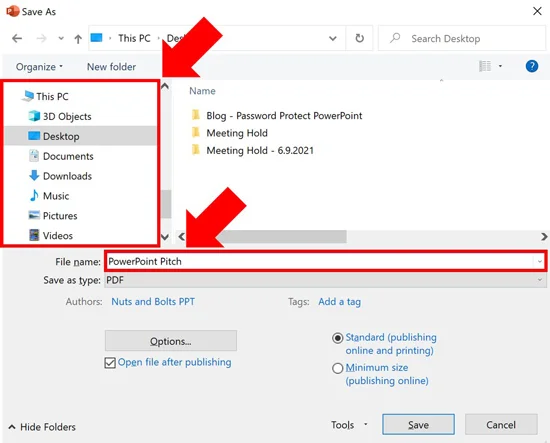The image size is (550, 443).
Task: Click file list scroll right arrow
Action: (544, 237)
